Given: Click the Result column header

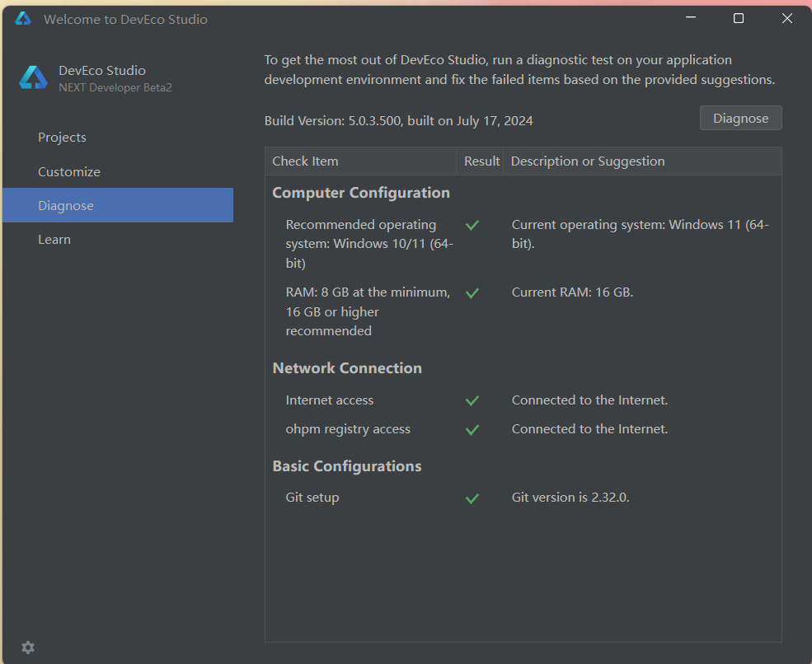Looking at the screenshot, I should click(x=480, y=161).
